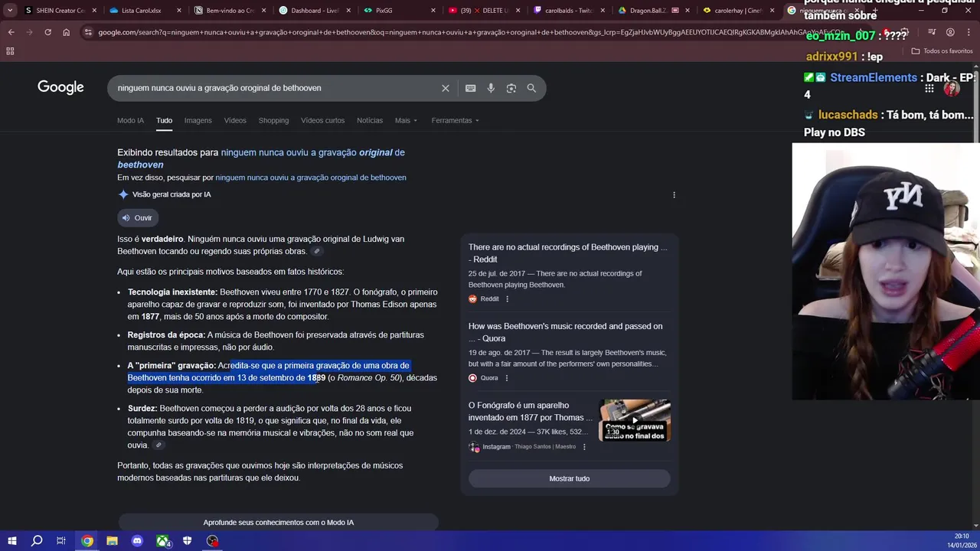Open Task View on the taskbar
The image size is (980, 551).
point(61,541)
